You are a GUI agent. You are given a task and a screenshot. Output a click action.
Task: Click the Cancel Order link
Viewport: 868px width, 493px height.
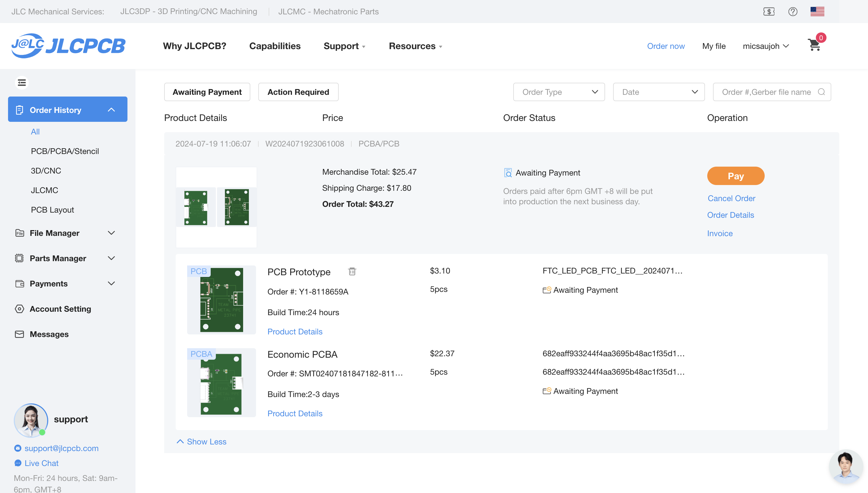point(731,198)
